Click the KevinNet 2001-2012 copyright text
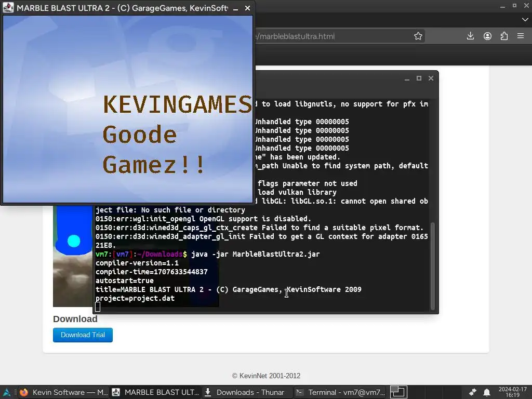This screenshot has width=532, height=399. point(267,376)
